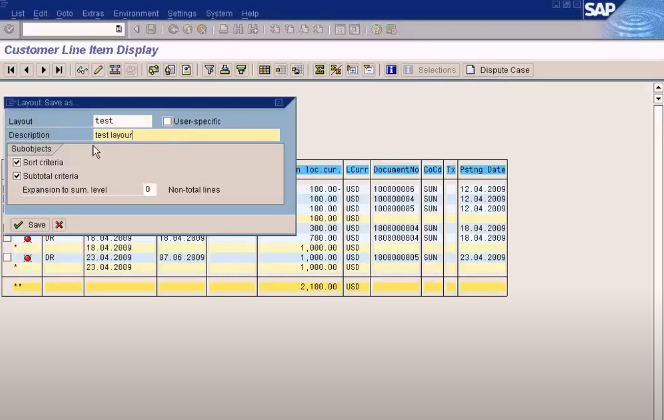The image size is (664, 420).
Task: Click the Mass Change icon after pencil
Action: [114, 70]
